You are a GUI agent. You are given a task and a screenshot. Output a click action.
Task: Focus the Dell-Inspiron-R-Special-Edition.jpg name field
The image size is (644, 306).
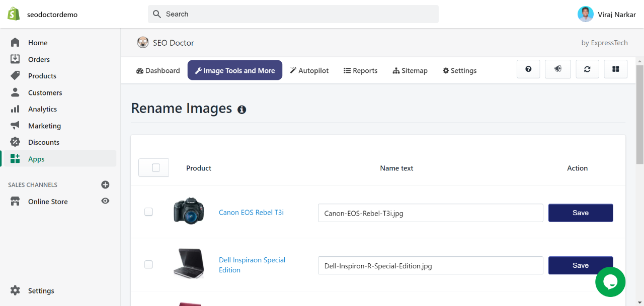pos(431,265)
